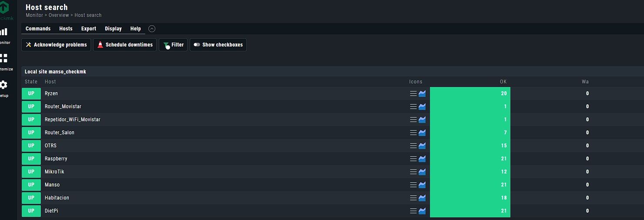Image resolution: width=644 pixels, height=220 pixels.
Task: Click Acknowledge problems button
Action: (x=56, y=45)
